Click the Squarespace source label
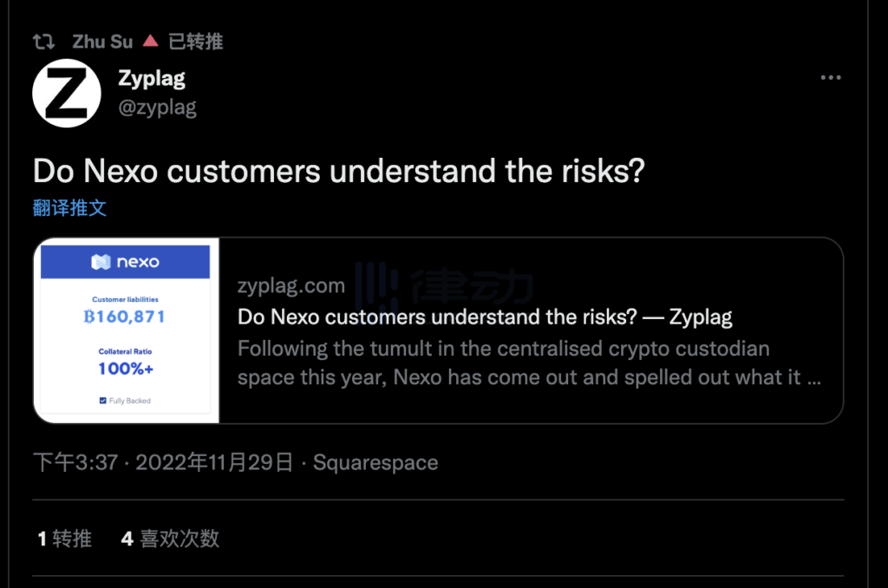Image resolution: width=888 pixels, height=588 pixels. [375, 462]
